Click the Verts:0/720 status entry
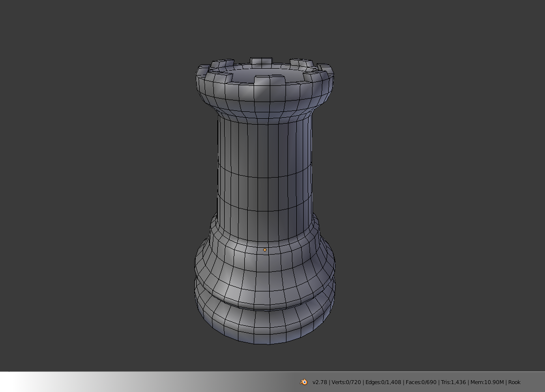 point(346,382)
